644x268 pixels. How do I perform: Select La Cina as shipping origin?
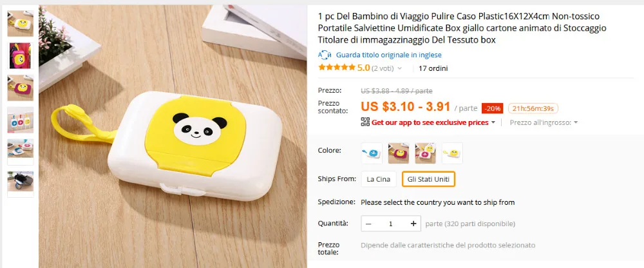[378, 179]
